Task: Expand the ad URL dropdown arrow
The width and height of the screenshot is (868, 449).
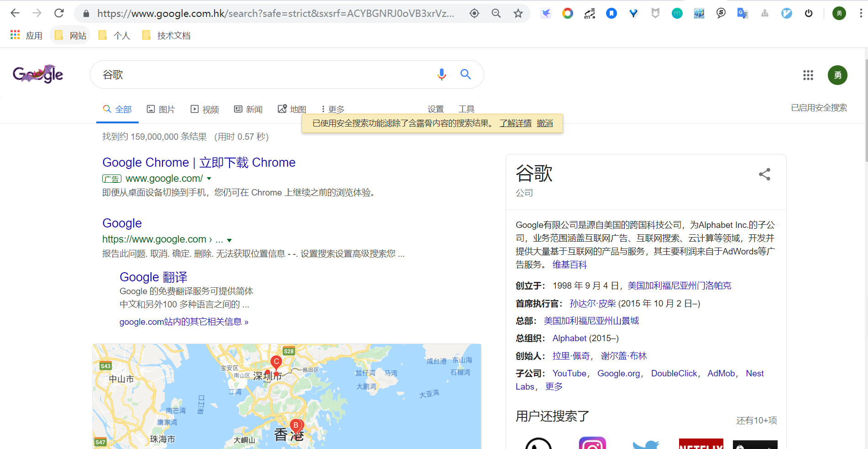Action: tap(209, 179)
